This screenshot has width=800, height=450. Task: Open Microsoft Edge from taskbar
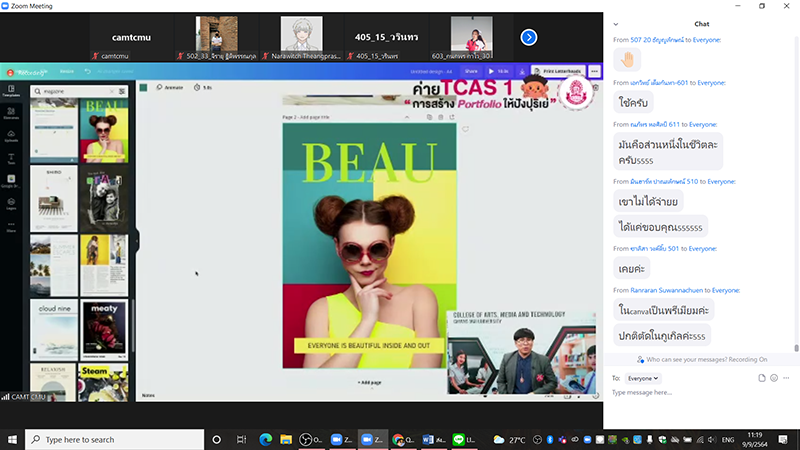(265, 439)
